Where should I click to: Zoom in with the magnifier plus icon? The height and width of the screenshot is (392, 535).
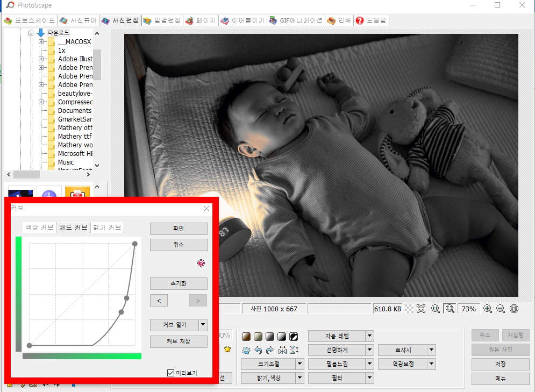pos(487,309)
